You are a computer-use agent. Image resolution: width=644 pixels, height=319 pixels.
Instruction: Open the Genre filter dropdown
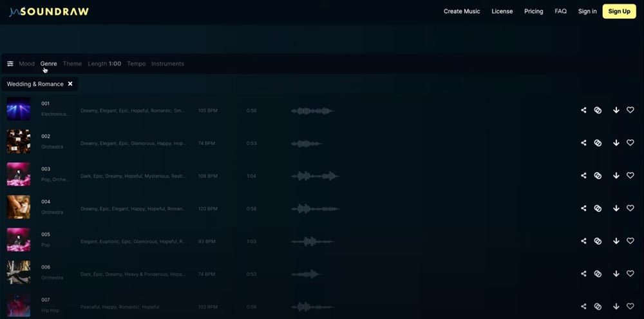point(48,64)
